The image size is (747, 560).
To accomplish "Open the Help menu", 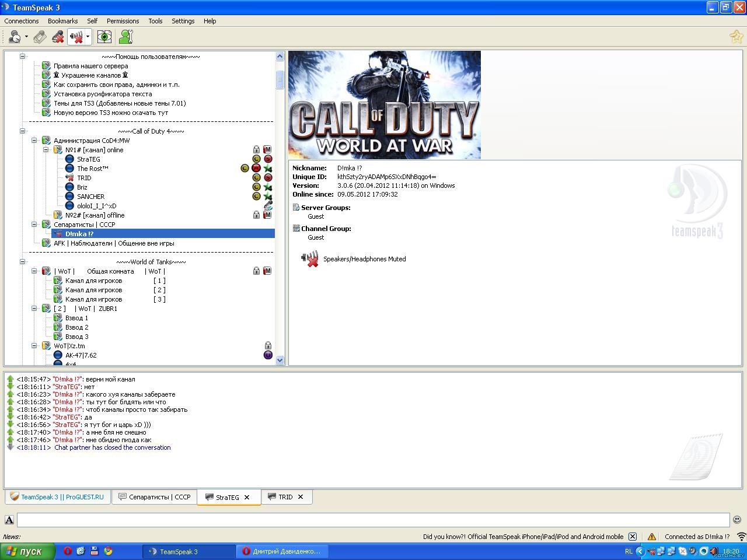I will click(x=210, y=21).
